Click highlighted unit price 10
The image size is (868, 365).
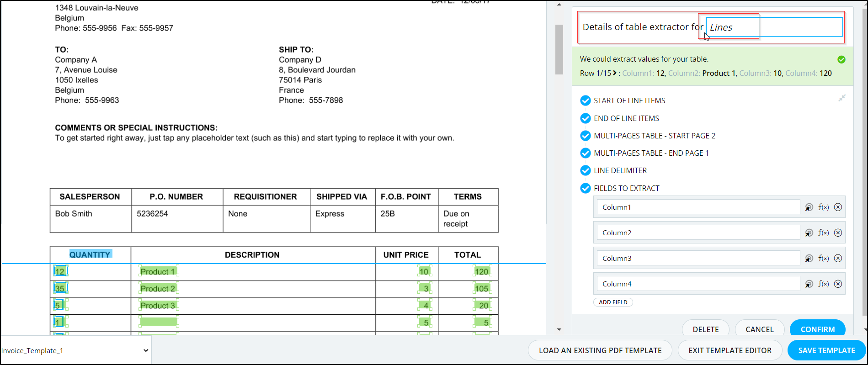pos(424,272)
